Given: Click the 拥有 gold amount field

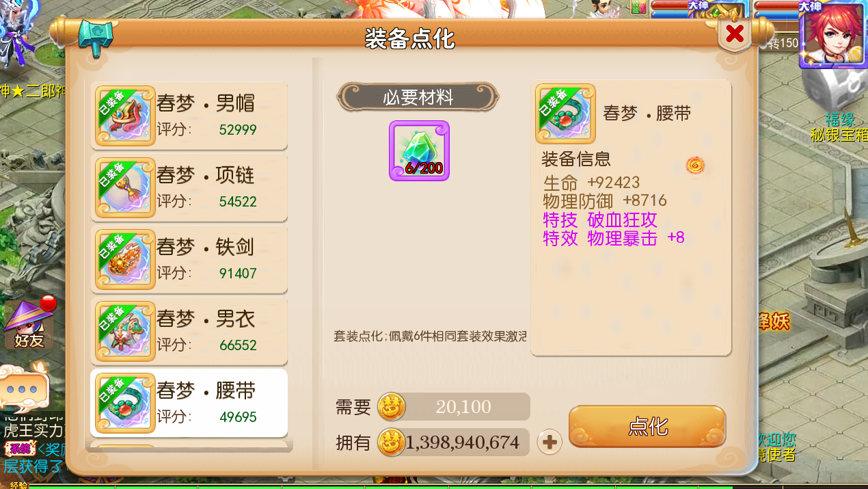Looking at the screenshot, I should (x=455, y=442).
